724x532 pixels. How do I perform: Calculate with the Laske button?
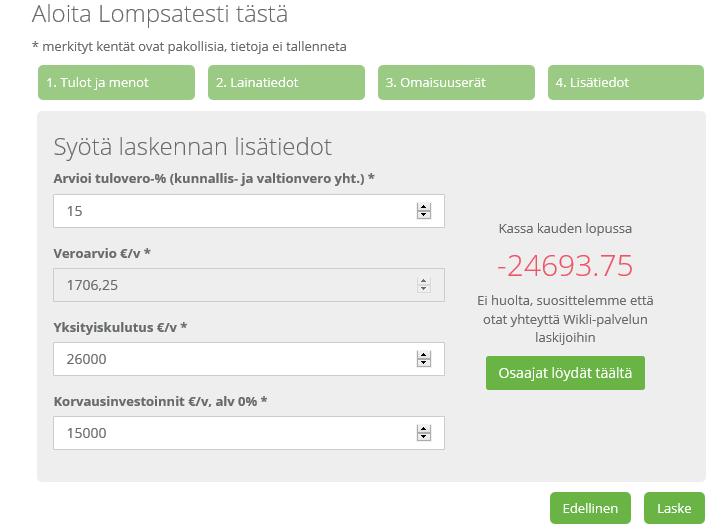click(674, 508)
